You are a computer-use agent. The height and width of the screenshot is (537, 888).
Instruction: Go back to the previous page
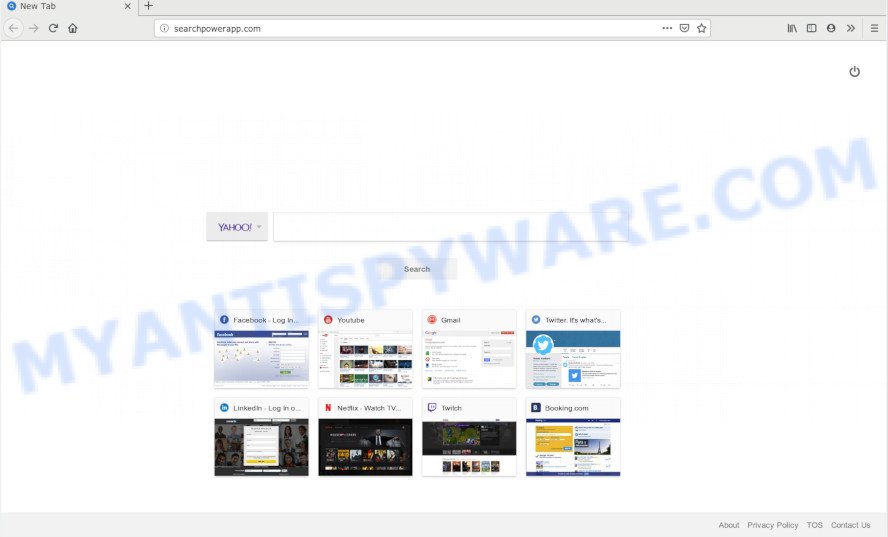[x=14, y=28]
